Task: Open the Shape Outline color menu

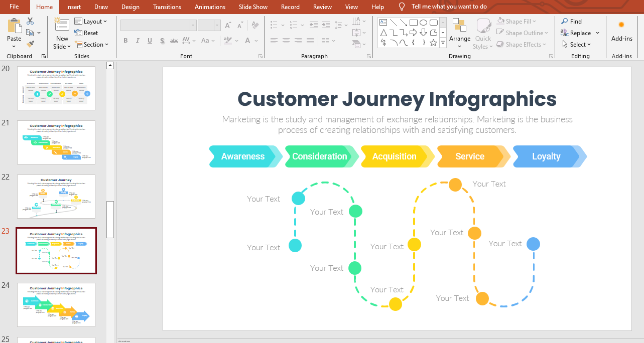Action: [523, 33]
